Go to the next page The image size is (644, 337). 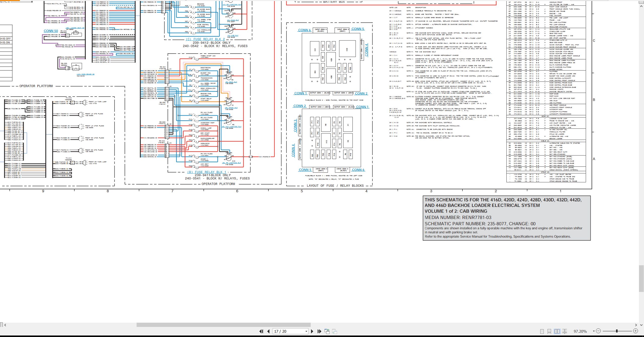(x=312, y=331)
